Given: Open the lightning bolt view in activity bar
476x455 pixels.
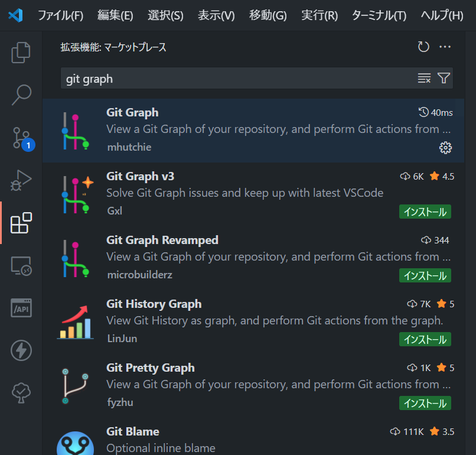Looking at the screenshot, I should tap(21, 350).
